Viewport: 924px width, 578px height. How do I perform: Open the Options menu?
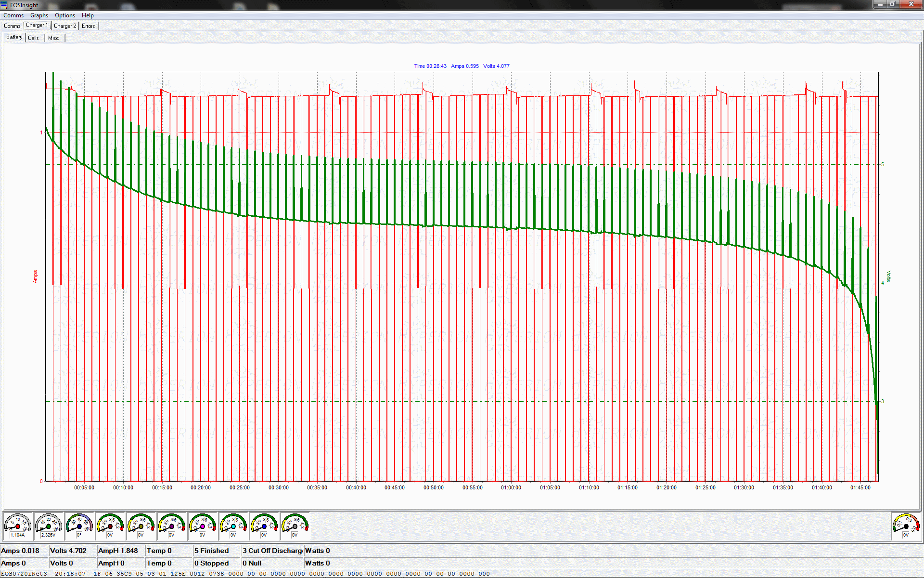pos(65,15)
